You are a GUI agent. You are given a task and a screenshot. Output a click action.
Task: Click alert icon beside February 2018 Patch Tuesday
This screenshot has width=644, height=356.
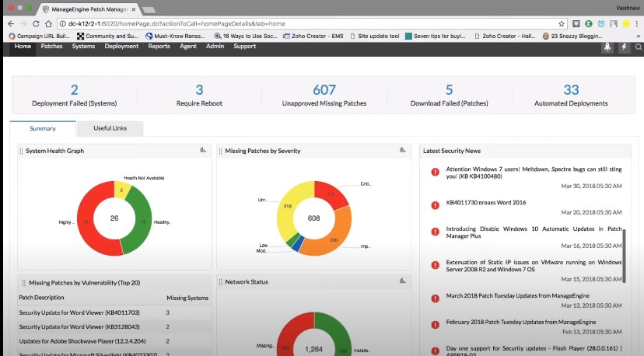click(x=436, y=325)
